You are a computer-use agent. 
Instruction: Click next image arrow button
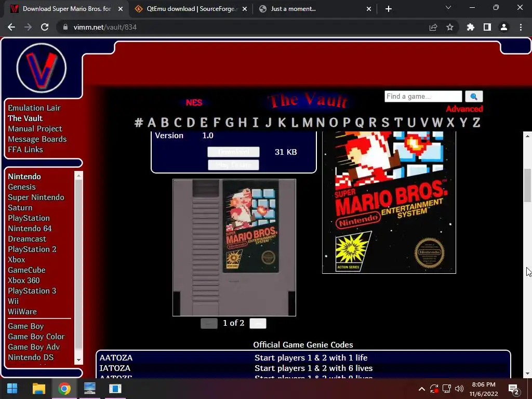(258, 323)
